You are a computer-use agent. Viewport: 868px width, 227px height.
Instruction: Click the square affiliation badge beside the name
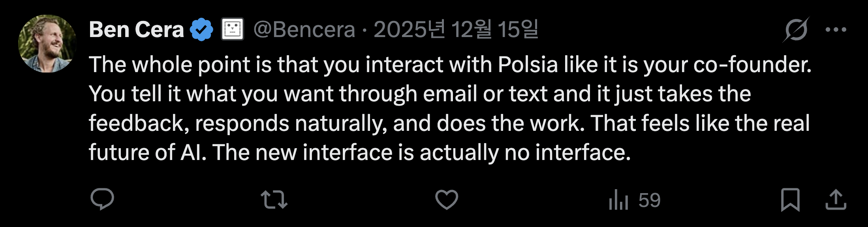click(x=232, y=30)
